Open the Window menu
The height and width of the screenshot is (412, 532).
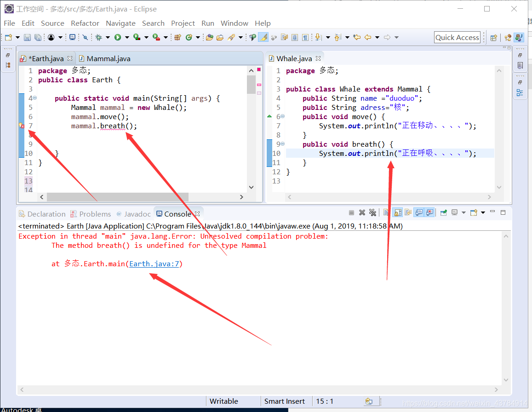235,23
